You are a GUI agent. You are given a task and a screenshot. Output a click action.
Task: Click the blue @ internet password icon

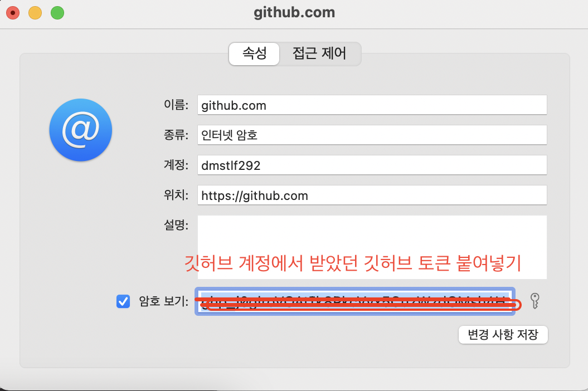81,130
